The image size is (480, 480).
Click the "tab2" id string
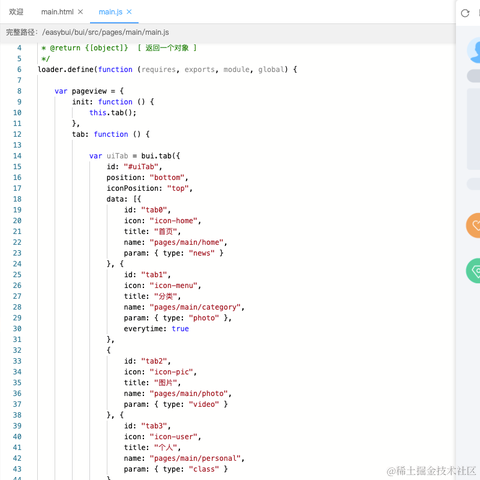[x=154, y=361]
